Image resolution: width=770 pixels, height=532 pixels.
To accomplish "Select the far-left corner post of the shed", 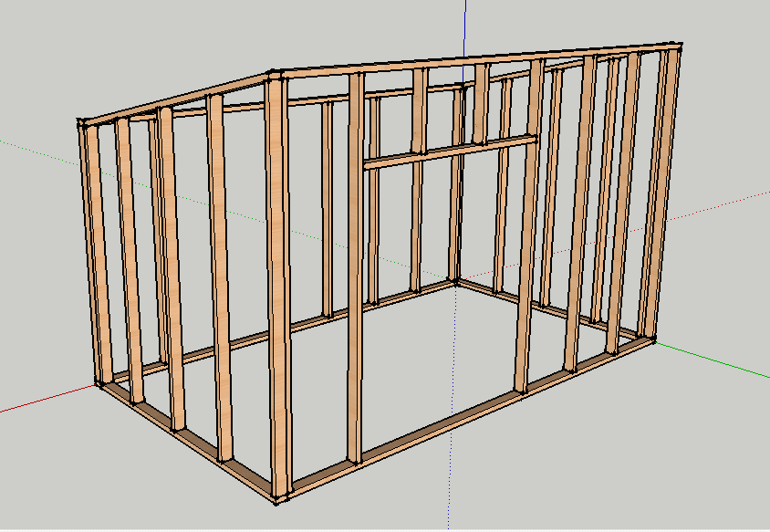I will pos(88,256).
